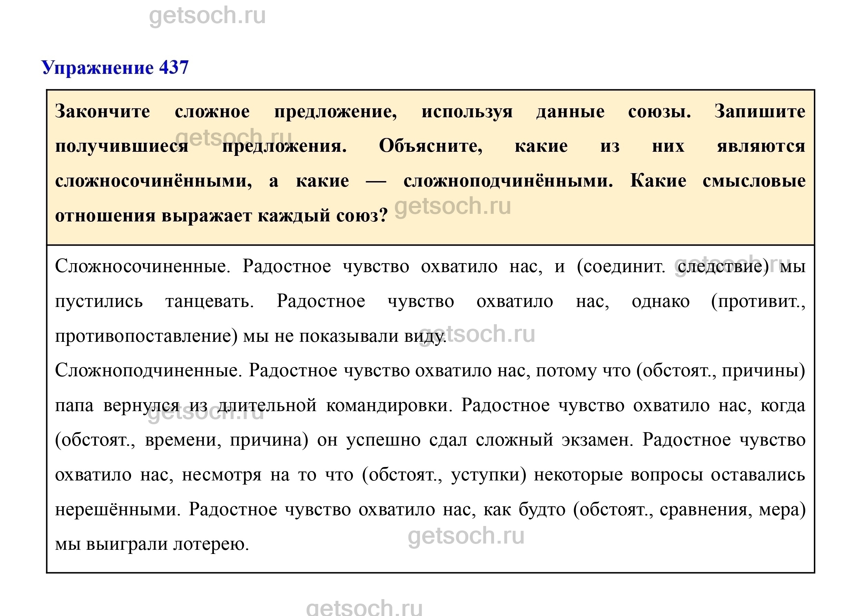Image resolution: width=857 pixels, height=616 pixels.
Task: Click the top getsoch.ru watermark
Action: tap(207, 16)
